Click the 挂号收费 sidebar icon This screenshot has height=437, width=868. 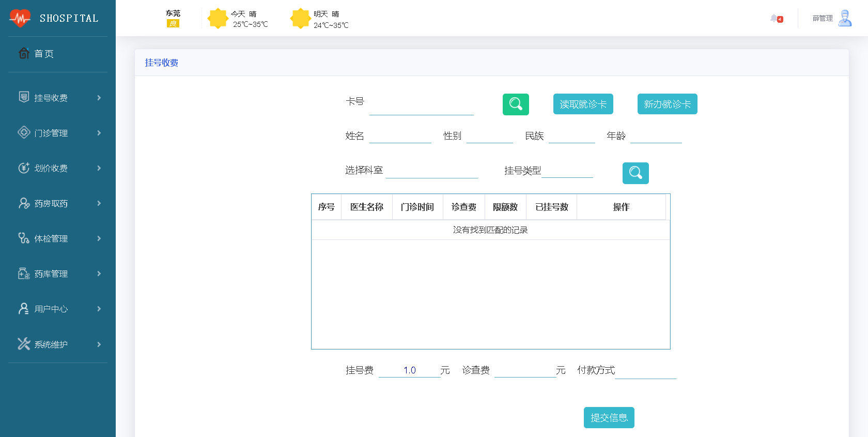coord(24,97)
